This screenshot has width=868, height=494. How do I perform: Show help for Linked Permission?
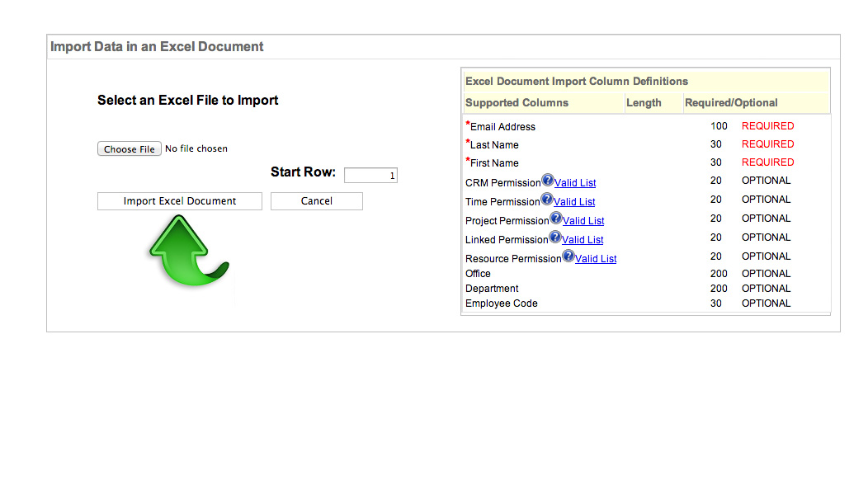554,238
